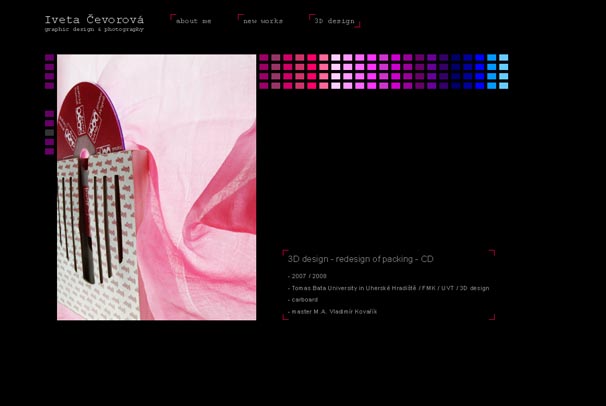
Task: Click the 'graphic design & photography' subtitle
Action: [94, 29]
